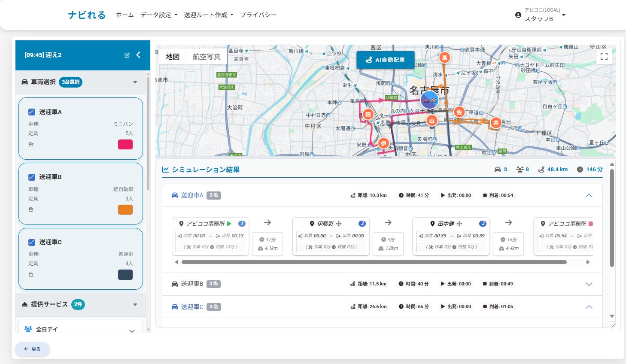Screen dimensions: 626x364
Task: Collapse the sidebar with the left chevron
Action: (x=138, y=55)
